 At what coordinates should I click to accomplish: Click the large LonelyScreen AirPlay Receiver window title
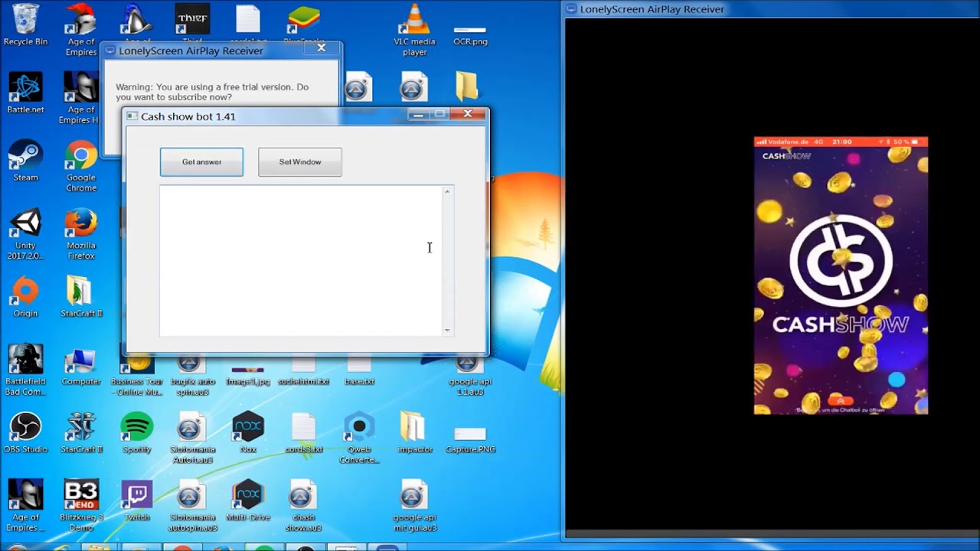point(652,9)
